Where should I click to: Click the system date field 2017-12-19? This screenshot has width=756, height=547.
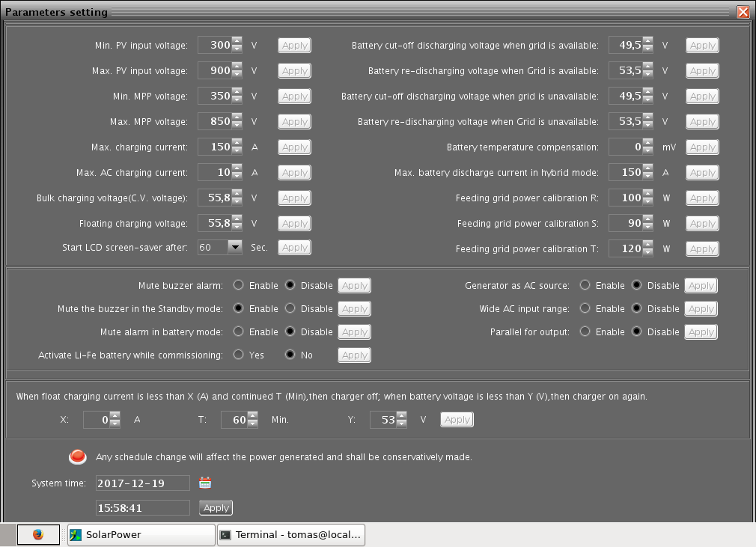tap(143, 483)
